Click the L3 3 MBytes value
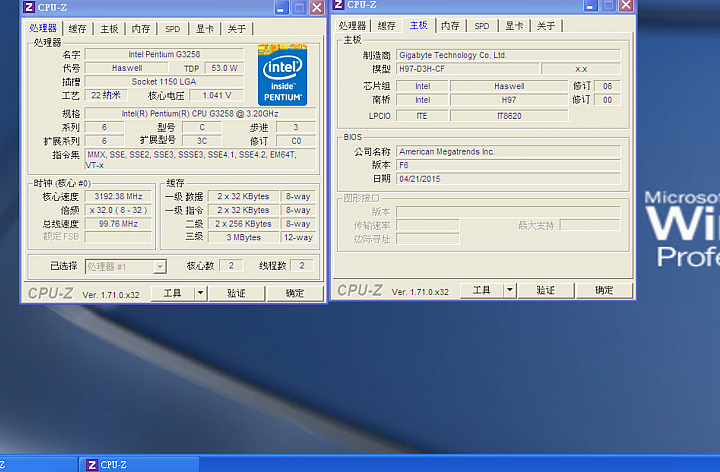 click(x=243, y=237)
